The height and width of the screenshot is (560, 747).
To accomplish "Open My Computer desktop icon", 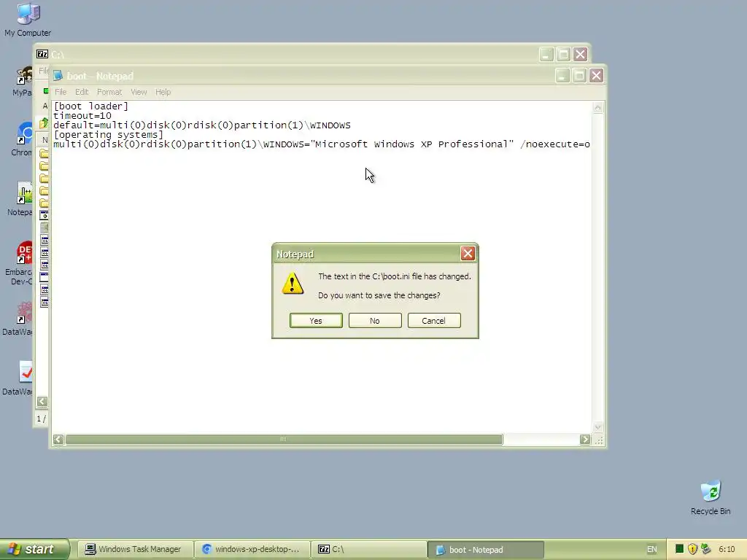I will point(28,20).
